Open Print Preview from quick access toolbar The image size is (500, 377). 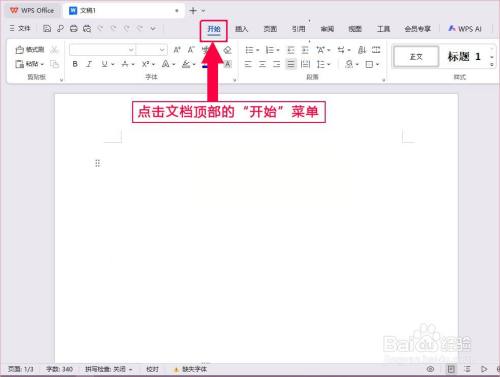tap(87, 29)
